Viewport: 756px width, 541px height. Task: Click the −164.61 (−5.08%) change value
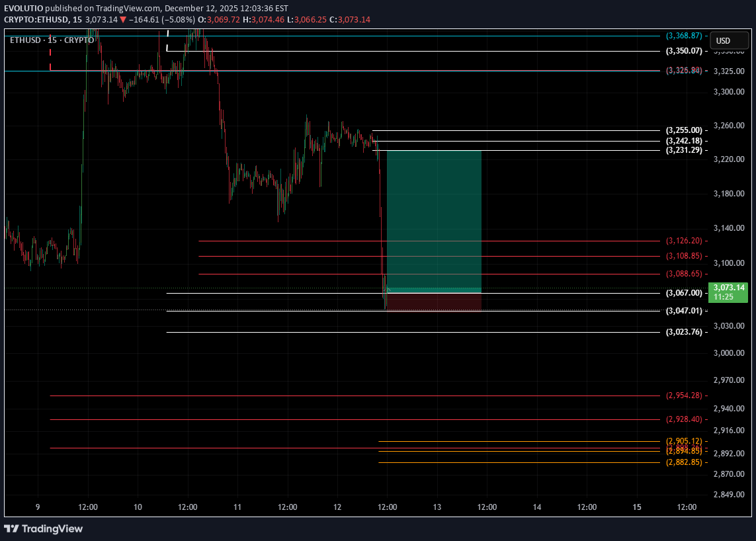pos(161,20)
